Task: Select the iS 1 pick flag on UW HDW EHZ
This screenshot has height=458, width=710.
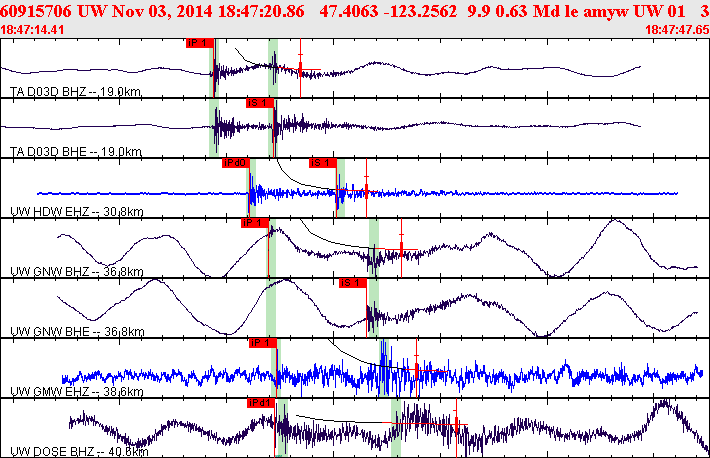Action: [x=323, y=163]
